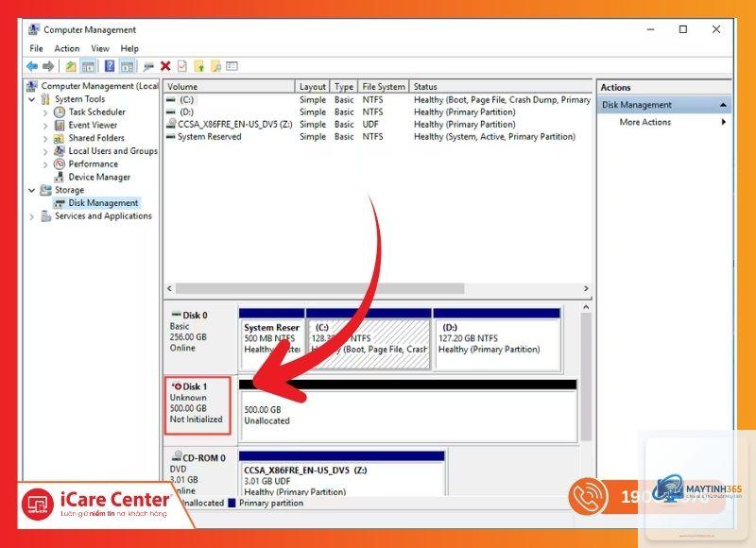756x548 pixels.
Task: Sort by the Layout column header
Action: click(313, 86)
